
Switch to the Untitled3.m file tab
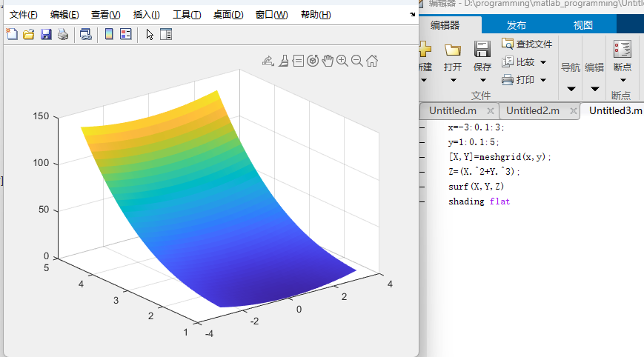click(x=615, y=111)
